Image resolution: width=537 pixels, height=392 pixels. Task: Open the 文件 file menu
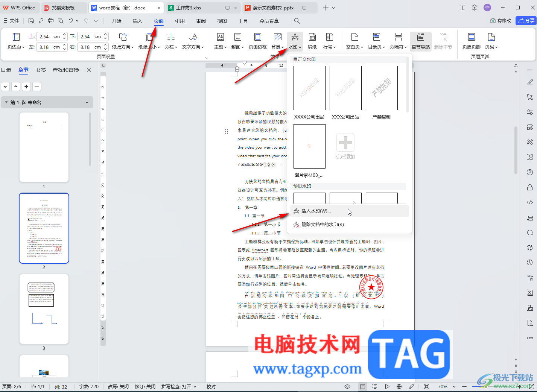pos(11,21)
